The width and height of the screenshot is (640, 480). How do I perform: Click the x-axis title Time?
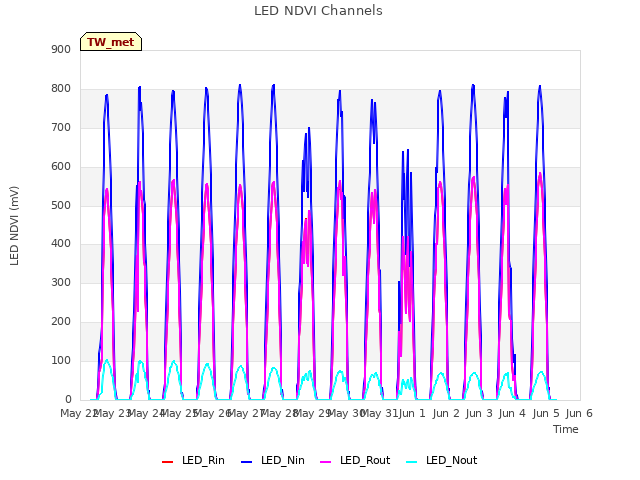pyautogui.click(x=566, y=429)
